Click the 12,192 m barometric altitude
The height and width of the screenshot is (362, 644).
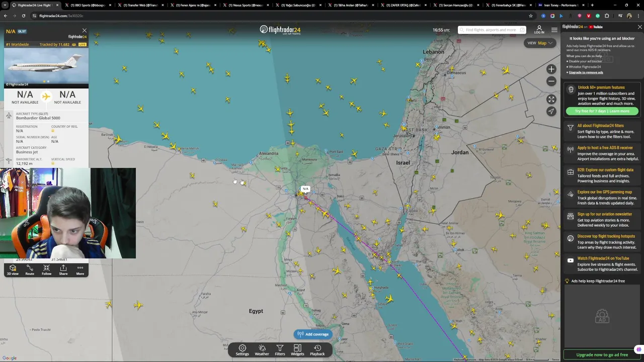click(x=24, y=163)
